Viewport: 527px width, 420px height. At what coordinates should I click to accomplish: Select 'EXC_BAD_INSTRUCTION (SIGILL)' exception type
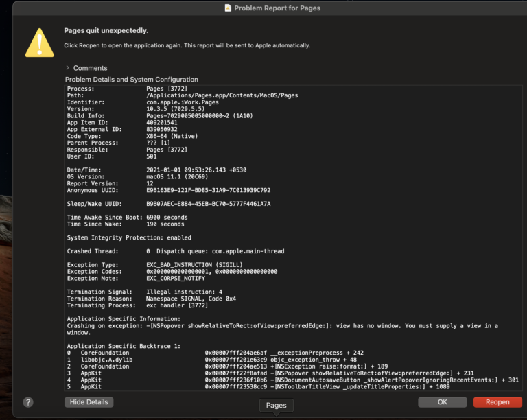coord(194,265)
